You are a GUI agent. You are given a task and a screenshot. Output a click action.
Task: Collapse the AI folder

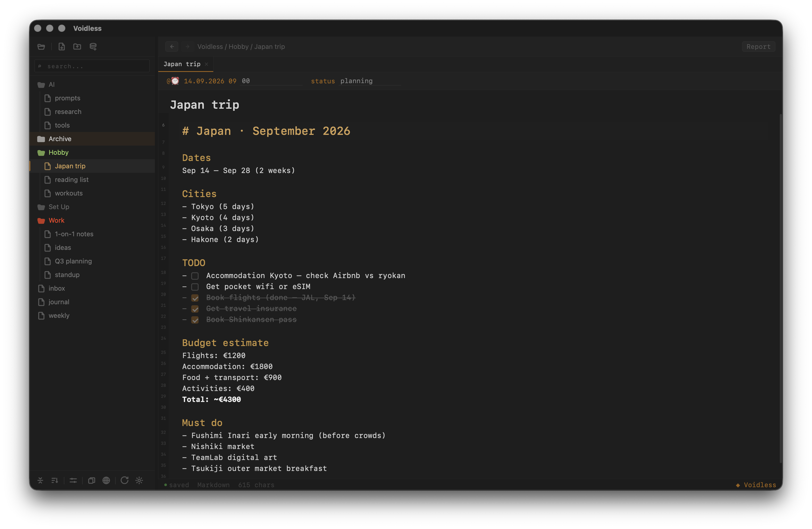(92, 84)
